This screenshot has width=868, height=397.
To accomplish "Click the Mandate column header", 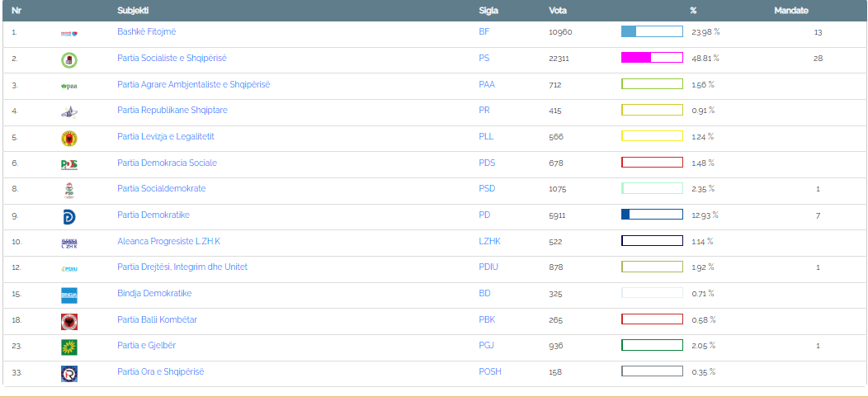I will 790,11.
